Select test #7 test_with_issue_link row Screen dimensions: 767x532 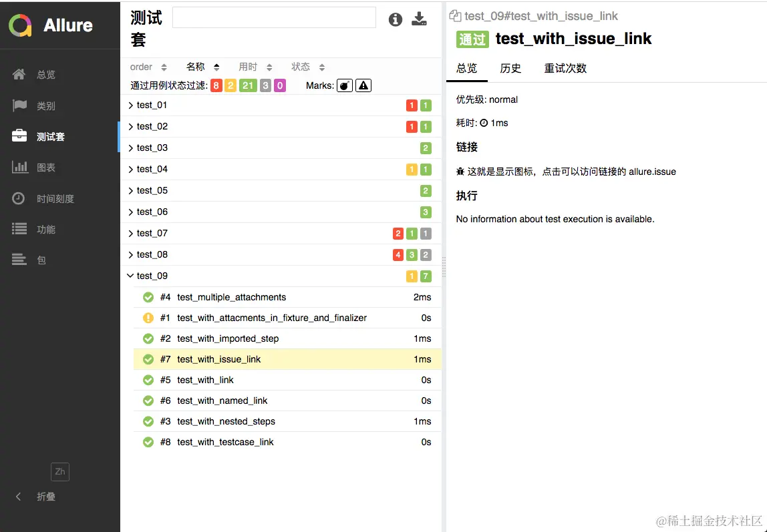click(x=287, y=359)
